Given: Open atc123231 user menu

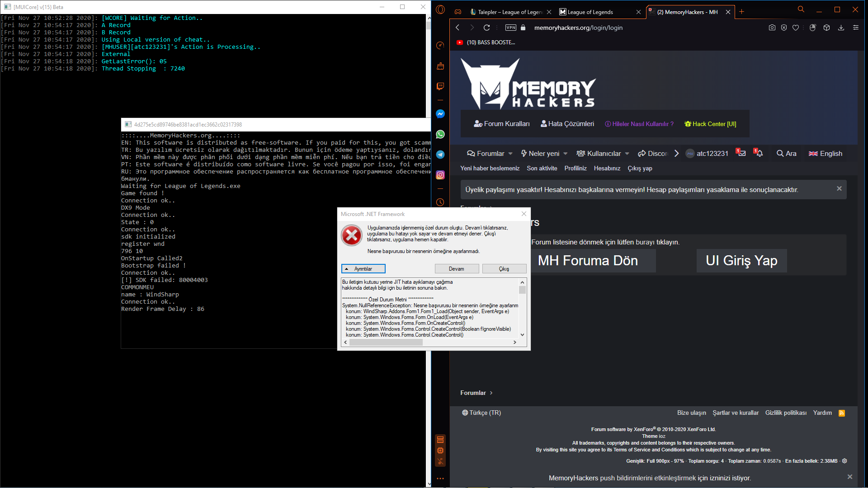Looking at the screenshot, I should pyautogui.click(x=707, y=154).
